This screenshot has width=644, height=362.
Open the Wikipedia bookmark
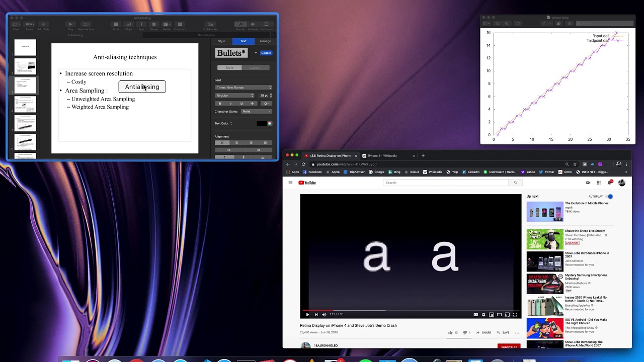433,172
